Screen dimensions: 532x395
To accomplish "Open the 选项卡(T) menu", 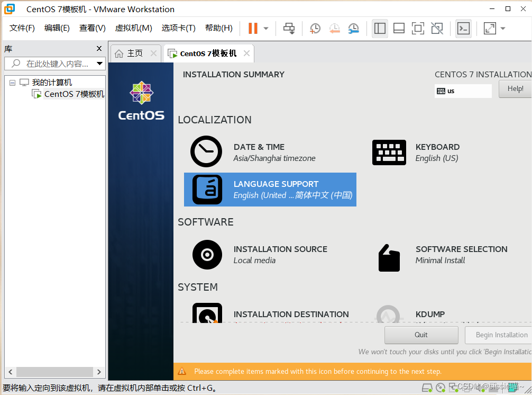I will tap(178, 28).
